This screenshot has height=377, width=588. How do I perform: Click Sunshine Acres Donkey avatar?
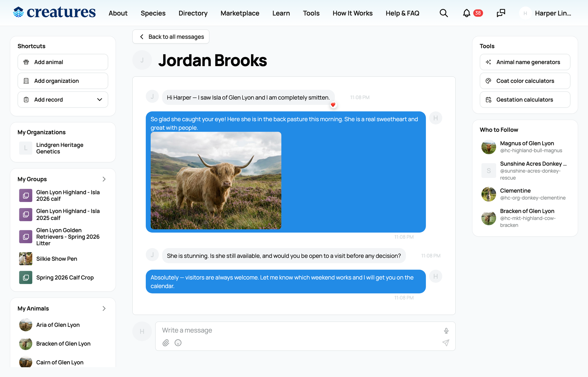(x=489, y=171)
